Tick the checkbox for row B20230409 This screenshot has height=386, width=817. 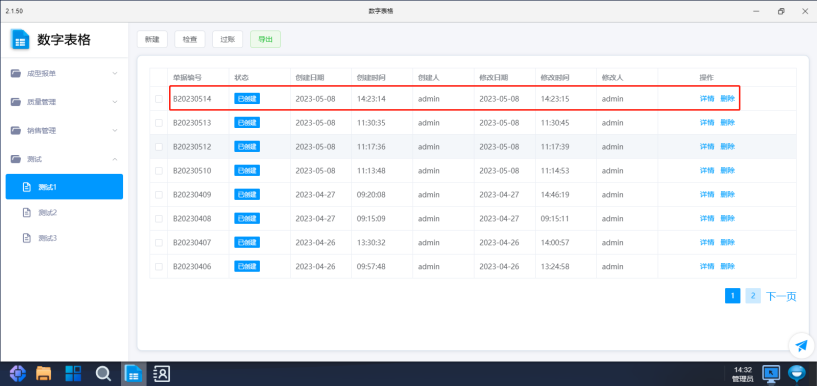(159, 195)
